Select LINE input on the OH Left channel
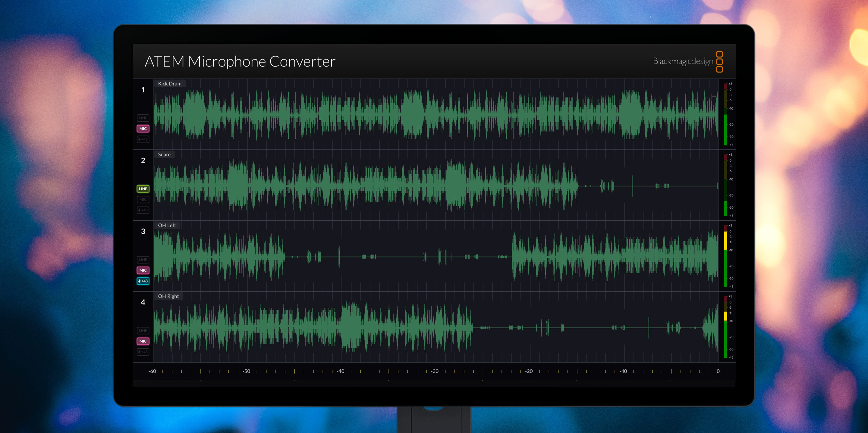 click(x=143, y=260)
